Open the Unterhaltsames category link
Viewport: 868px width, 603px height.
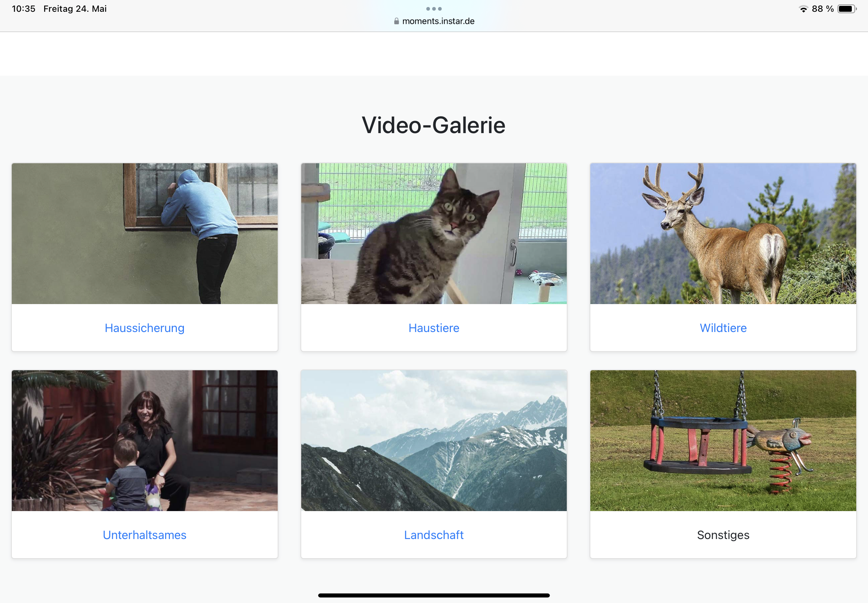pos(144,535)
